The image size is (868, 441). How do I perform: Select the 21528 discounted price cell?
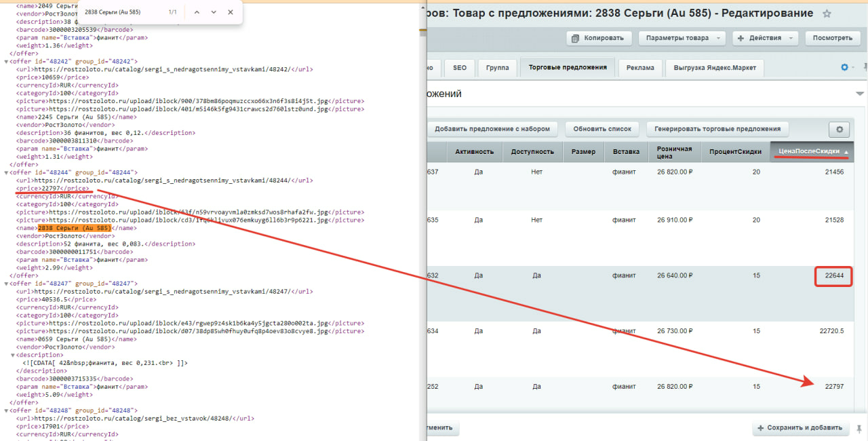[x=834, y=220]
